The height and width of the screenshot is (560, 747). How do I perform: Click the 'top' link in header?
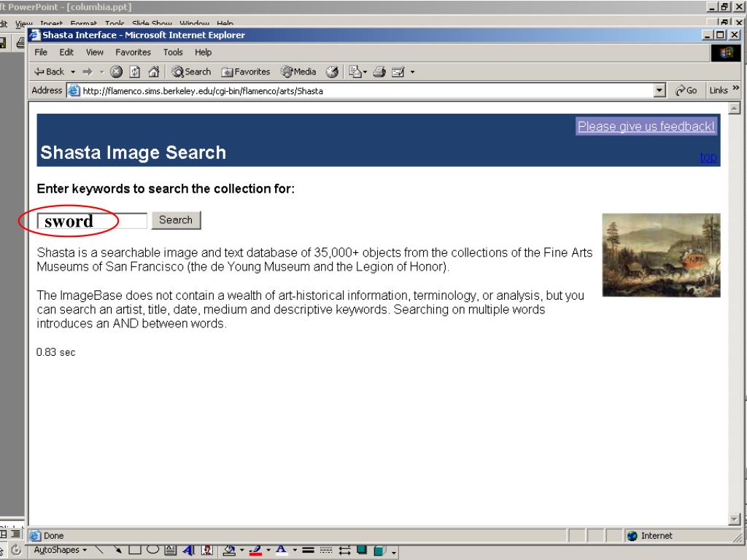[708, 157]
